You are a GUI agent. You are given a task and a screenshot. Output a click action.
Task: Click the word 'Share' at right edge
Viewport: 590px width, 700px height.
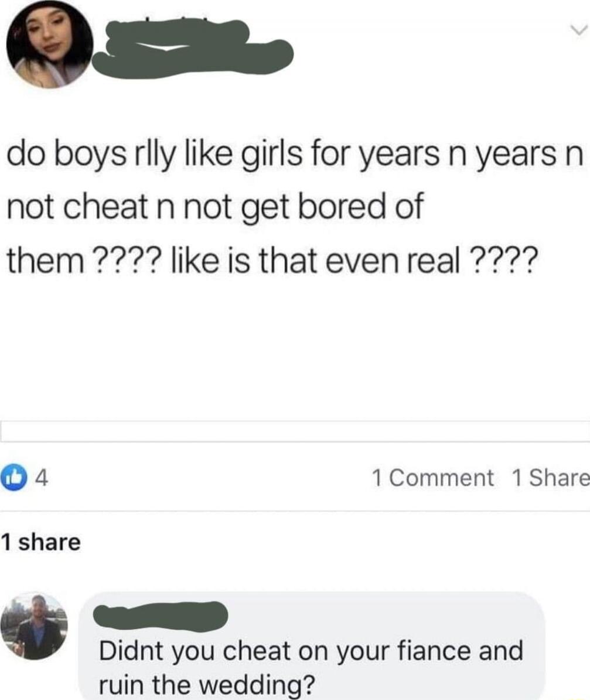pos(560,477)
